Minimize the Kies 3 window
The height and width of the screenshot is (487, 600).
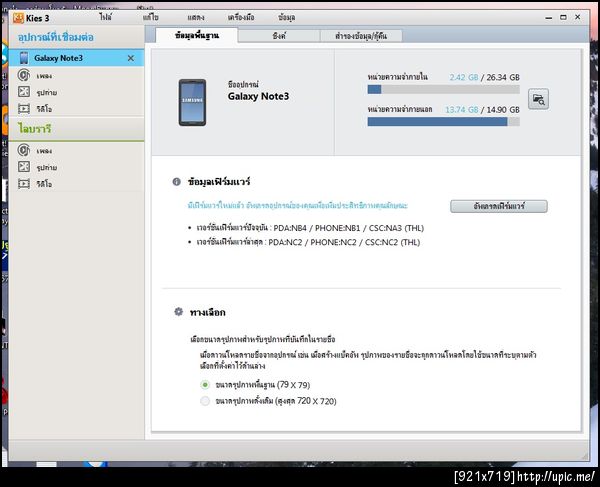549,18
